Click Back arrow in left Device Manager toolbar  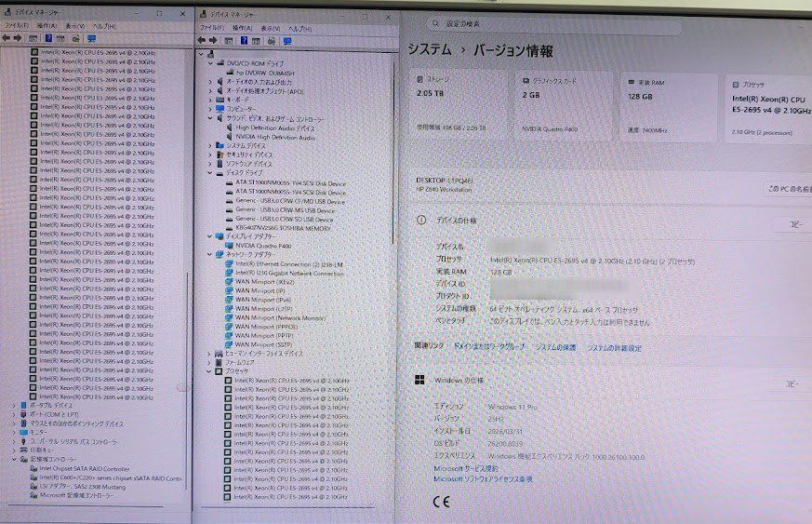(7, 38)
